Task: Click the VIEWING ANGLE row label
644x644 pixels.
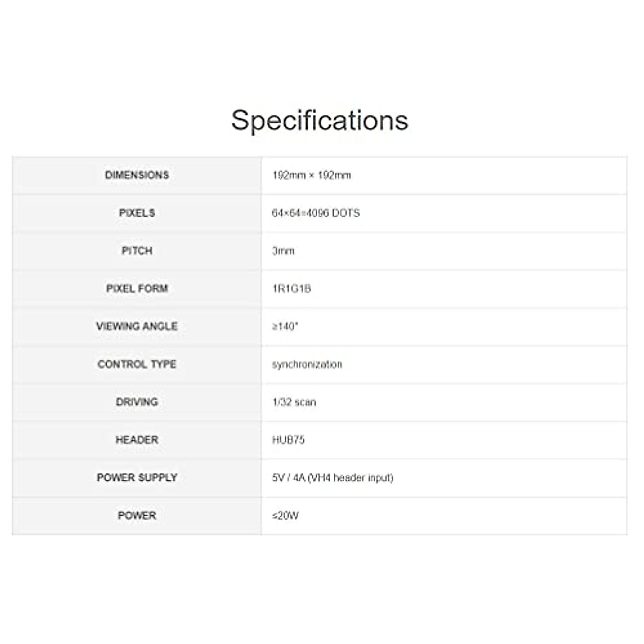Action: click(137, 326)
